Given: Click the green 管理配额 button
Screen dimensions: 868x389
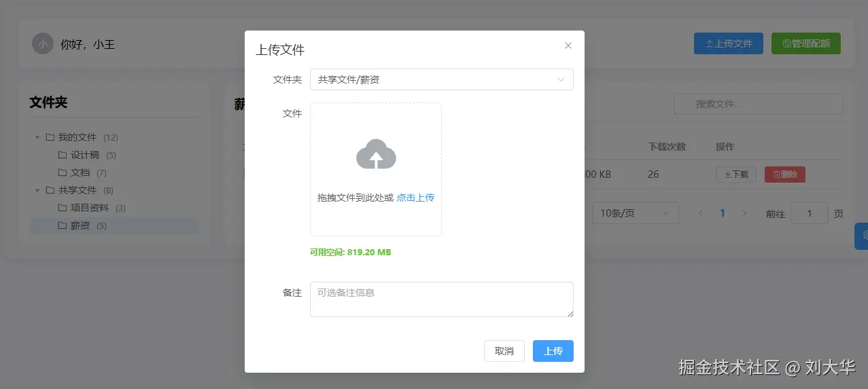Looking at the screenshot, I should pos(806,43).
